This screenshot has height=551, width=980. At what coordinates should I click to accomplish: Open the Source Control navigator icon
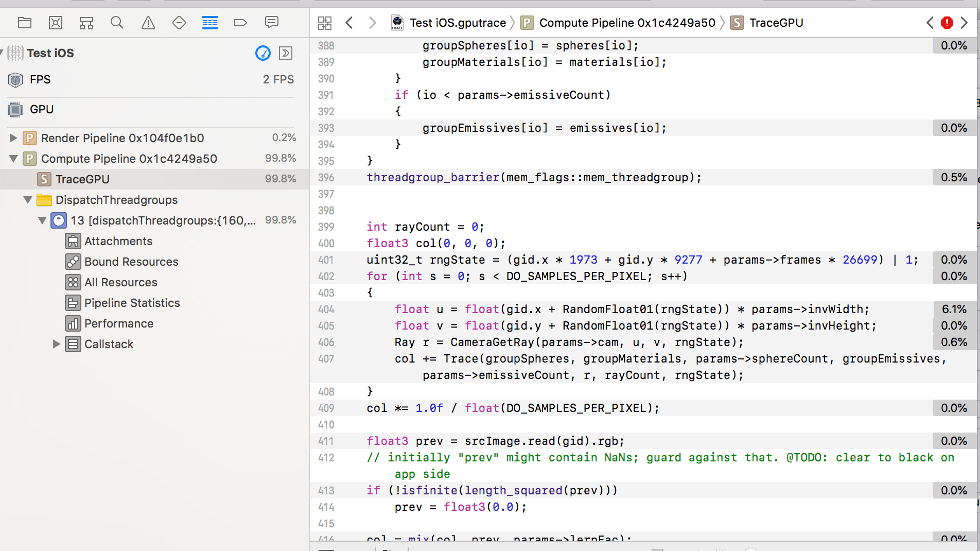coord(56,23)
